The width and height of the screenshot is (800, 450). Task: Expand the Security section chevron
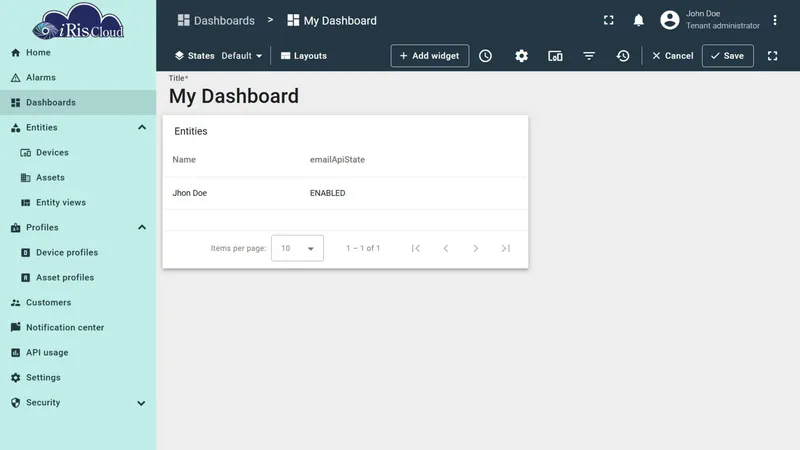coord(141,403)
